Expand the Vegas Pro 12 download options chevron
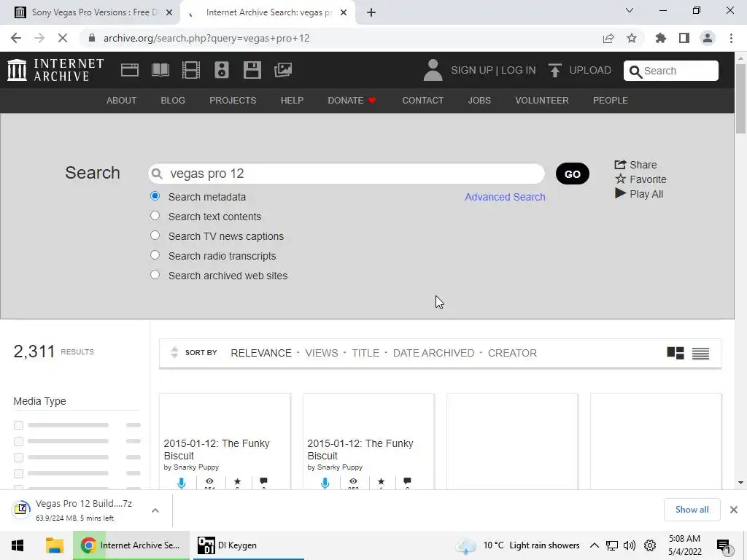The height and width of the screenshot is (560, 747). [x=155, y=510]
